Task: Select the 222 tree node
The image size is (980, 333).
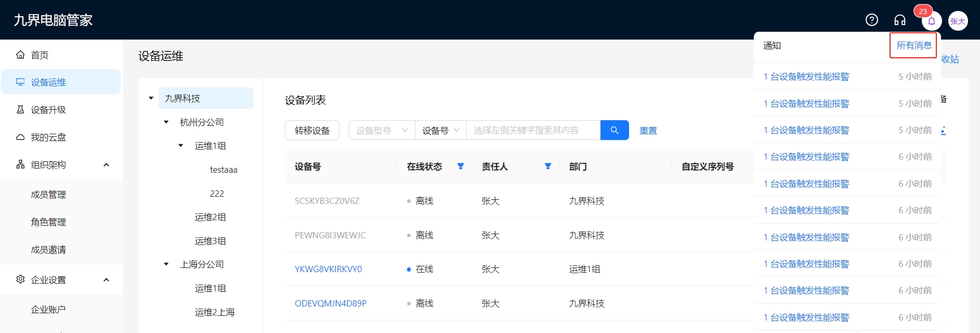Action: (x=217, y=194)
